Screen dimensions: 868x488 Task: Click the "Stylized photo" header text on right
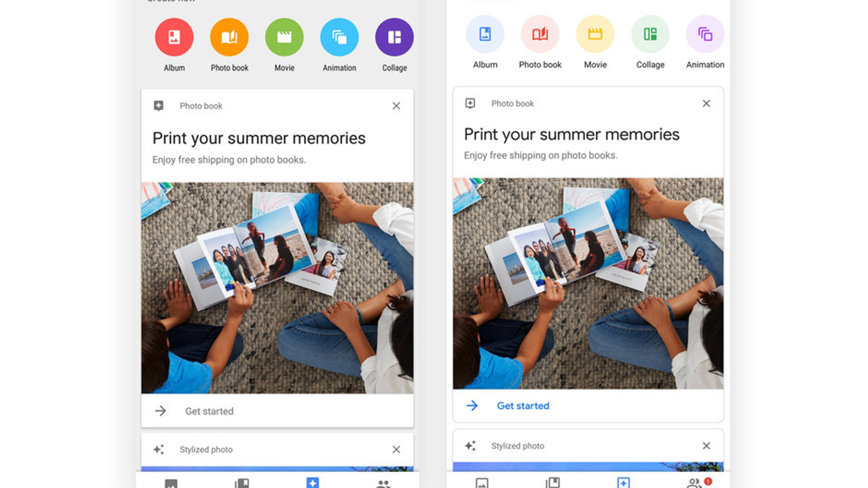518,446
